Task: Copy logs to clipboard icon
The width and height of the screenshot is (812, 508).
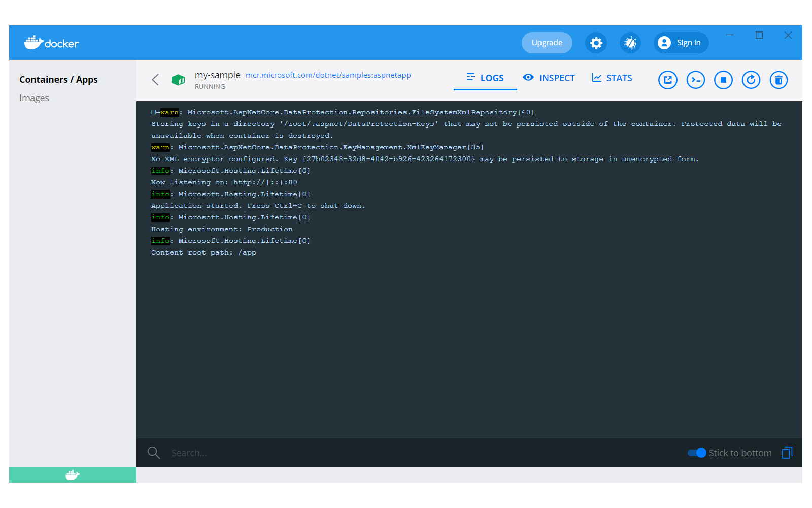Action: coord(787,453)
